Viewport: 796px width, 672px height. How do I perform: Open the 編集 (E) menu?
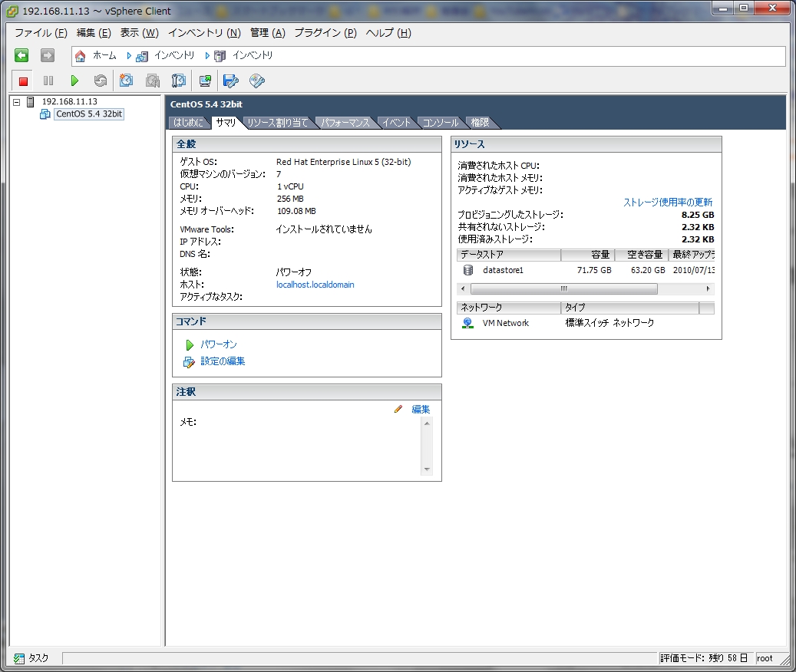94,33
